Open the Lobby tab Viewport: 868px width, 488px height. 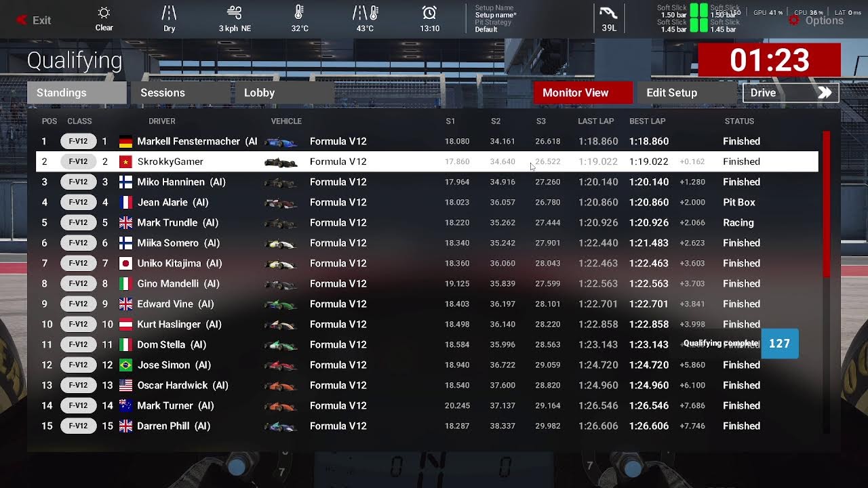[x=284, y=93]
